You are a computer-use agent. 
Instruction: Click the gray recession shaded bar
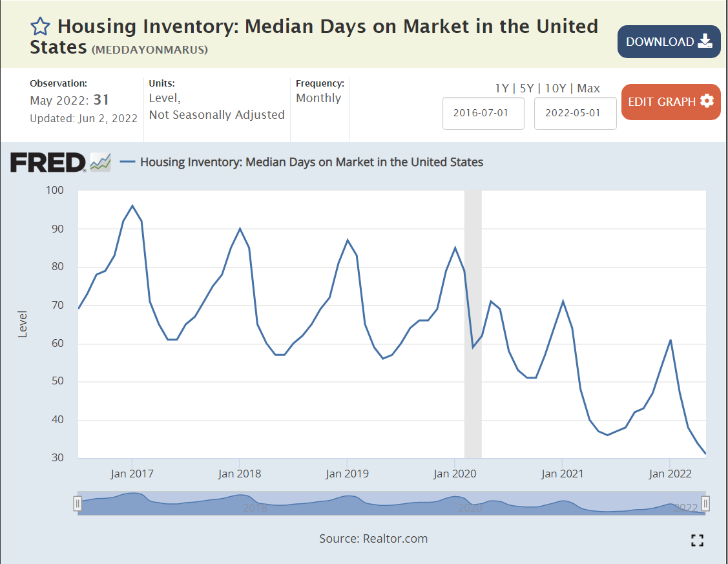[473, 323]
